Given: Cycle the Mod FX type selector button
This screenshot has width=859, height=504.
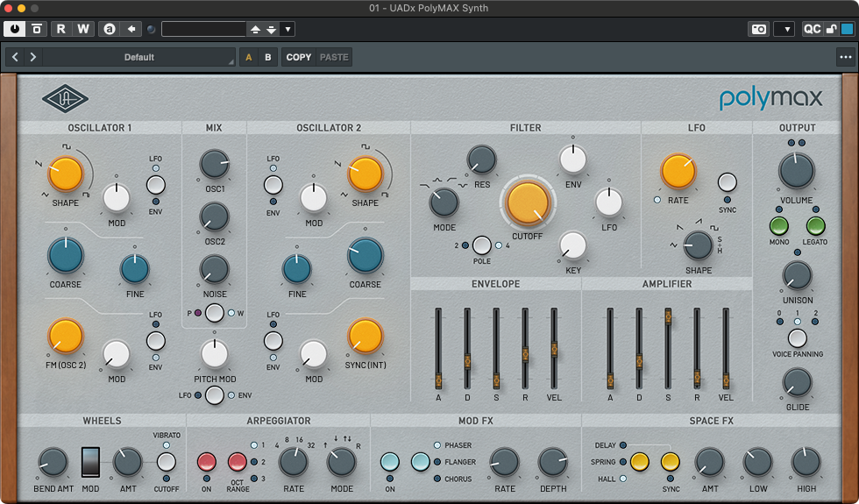Looking at the screenshot, I should (x=420, y=462).
